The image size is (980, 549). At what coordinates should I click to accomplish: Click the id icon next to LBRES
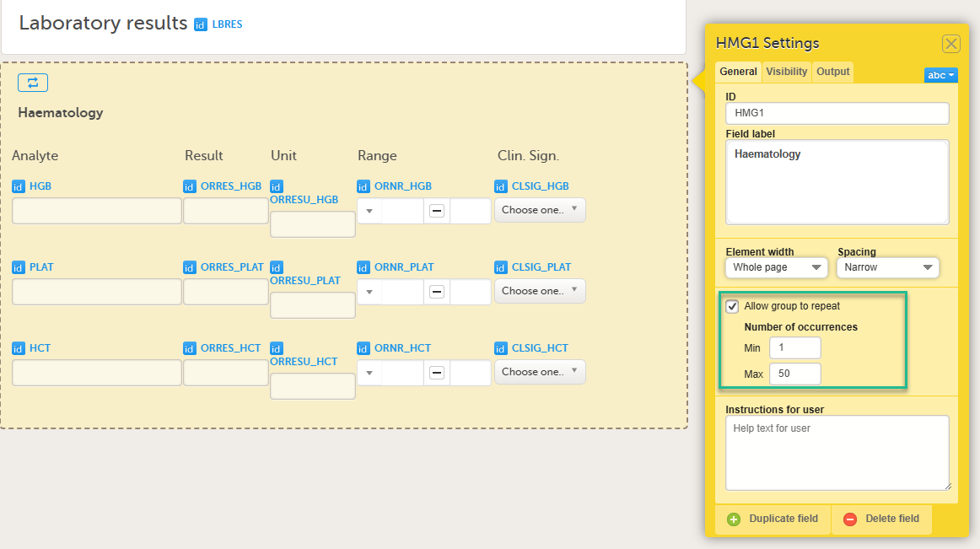[x=201, y=24]
